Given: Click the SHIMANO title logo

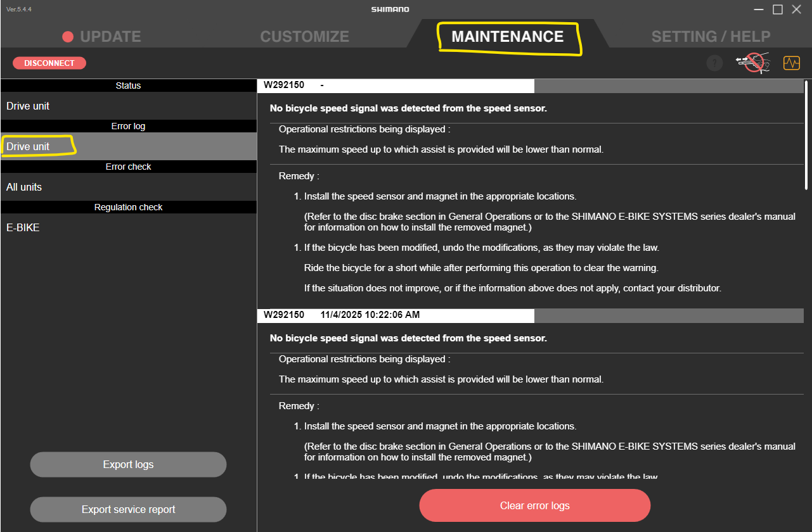Looking at the screenshot, I should pos(390,9).
